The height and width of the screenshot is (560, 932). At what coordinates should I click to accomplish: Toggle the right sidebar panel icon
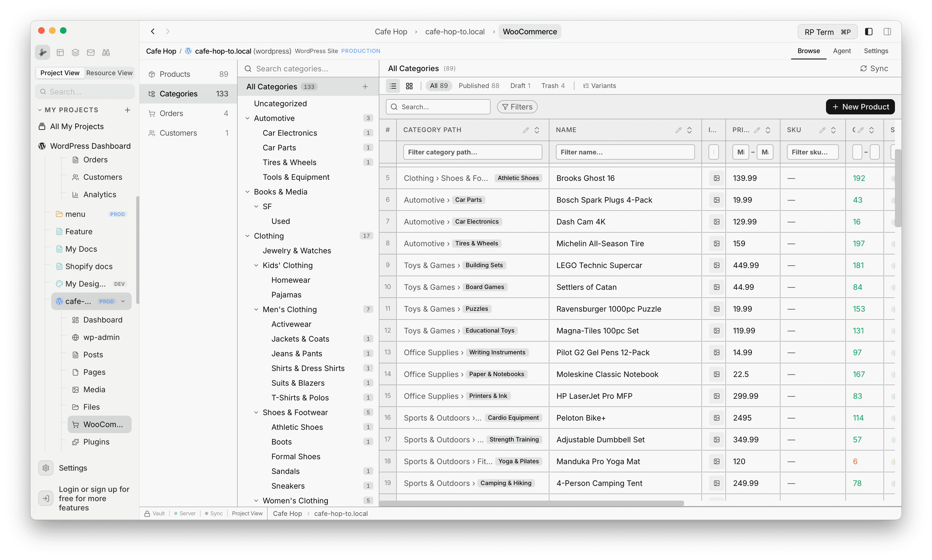coord(887,31)
